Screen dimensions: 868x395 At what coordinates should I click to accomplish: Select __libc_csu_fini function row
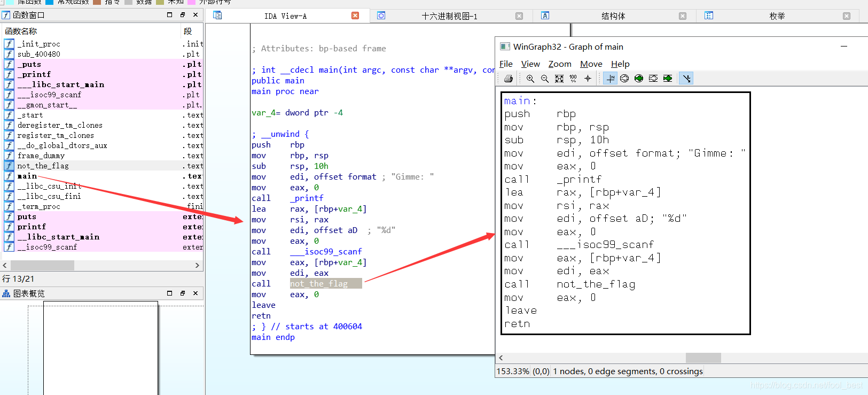click(x=104, y=196)
